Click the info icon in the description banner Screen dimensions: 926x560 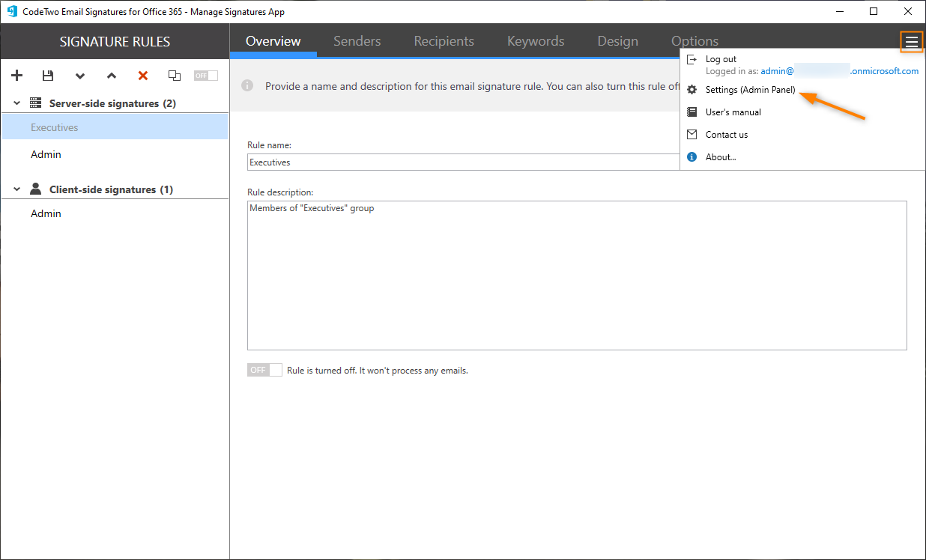[247, 85]
